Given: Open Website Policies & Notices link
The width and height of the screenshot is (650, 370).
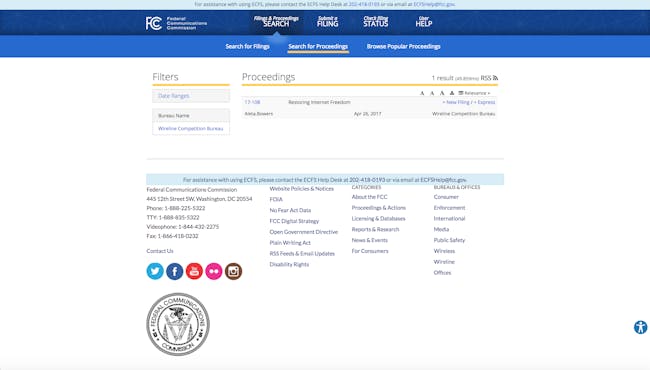Looking at the screenshot, I should click(301, 189).
